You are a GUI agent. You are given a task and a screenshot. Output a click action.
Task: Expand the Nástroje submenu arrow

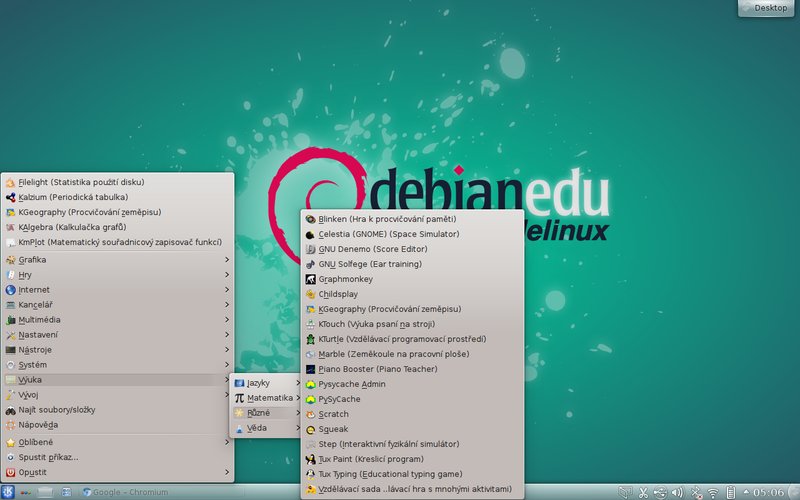click(x=227, y=350)
